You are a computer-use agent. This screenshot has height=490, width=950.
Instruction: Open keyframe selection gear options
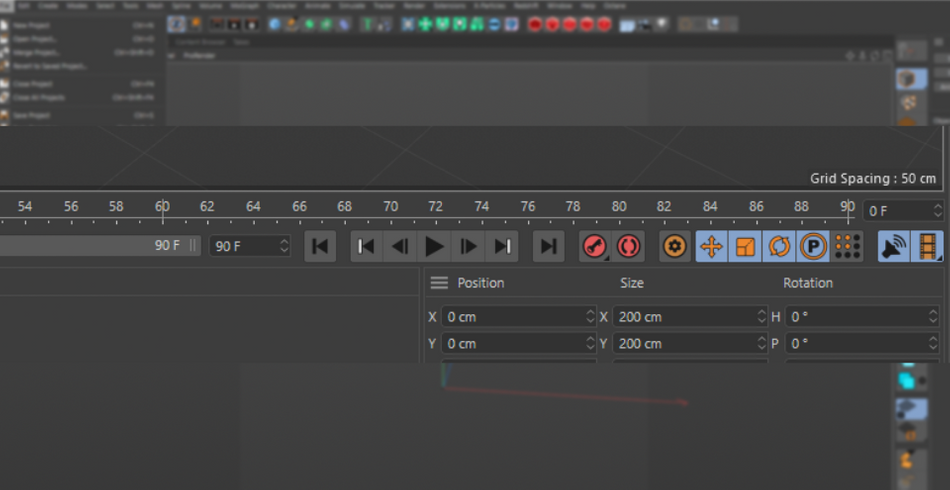point(675,247)
